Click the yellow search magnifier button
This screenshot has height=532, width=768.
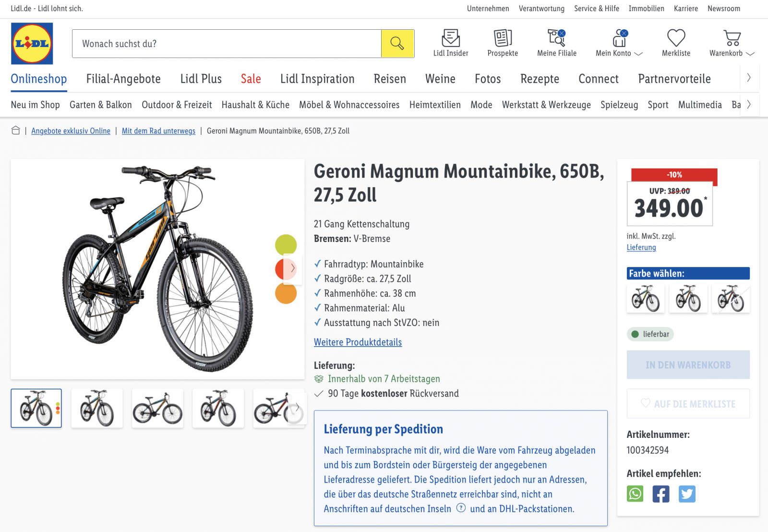(397, 44)
